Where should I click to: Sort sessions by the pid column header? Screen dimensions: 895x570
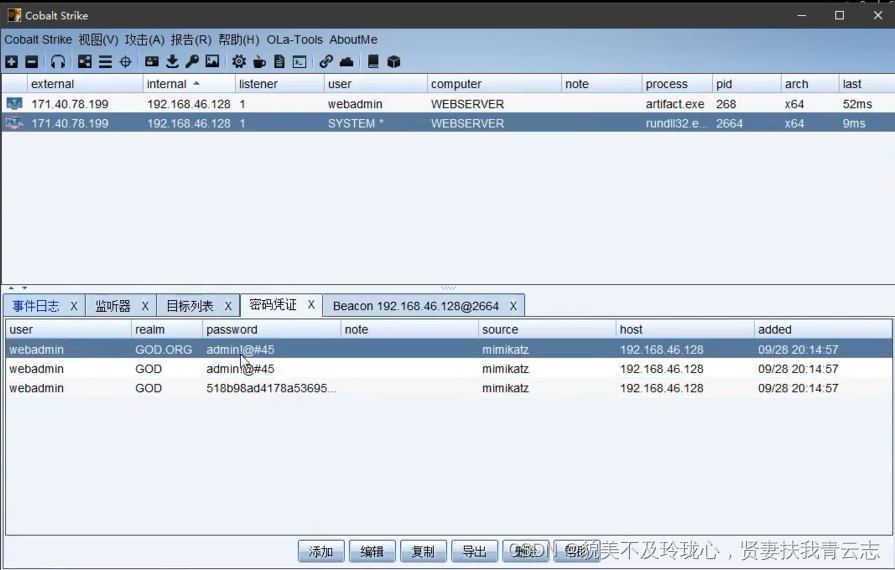[x=746, y=84]
